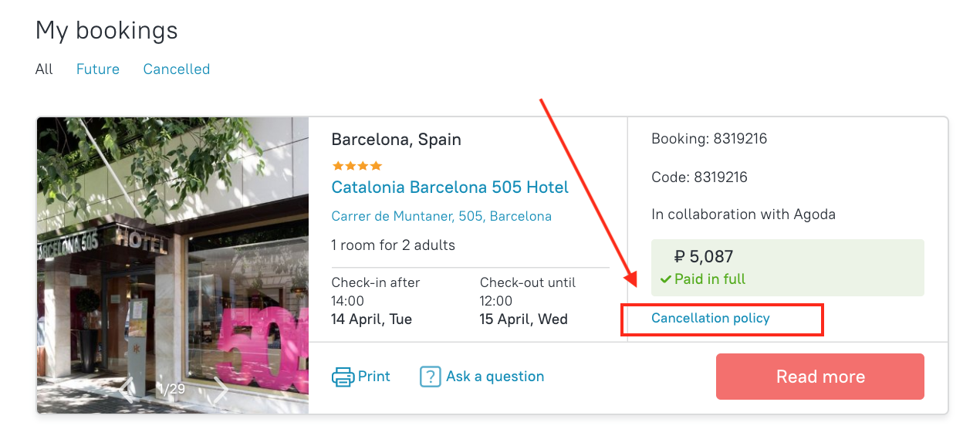
Task: Click the ₽ 5,087 price amount
Action: [704, 257]
